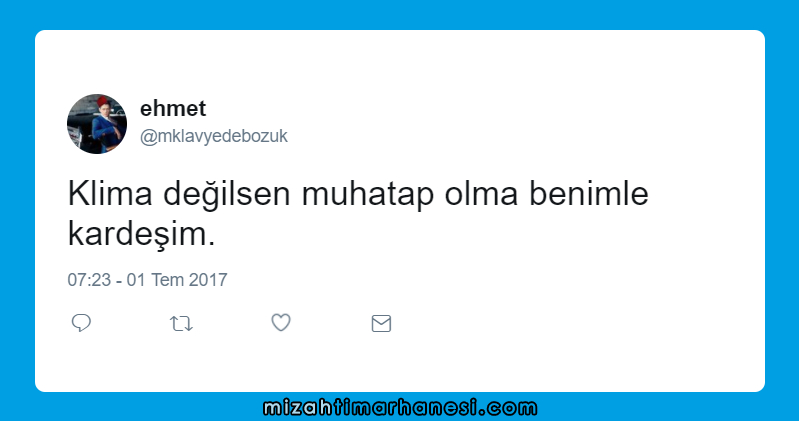The image size is (799, 421).
Task: Reply to the tweet via speech bubble icon
Action: [x=81, y=323]
